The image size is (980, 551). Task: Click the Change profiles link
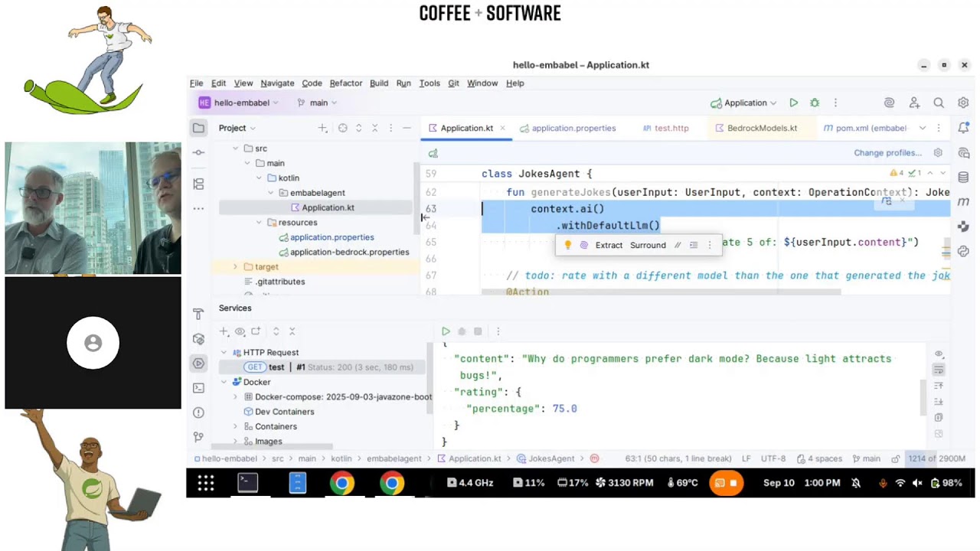click(x=887, y=152)
